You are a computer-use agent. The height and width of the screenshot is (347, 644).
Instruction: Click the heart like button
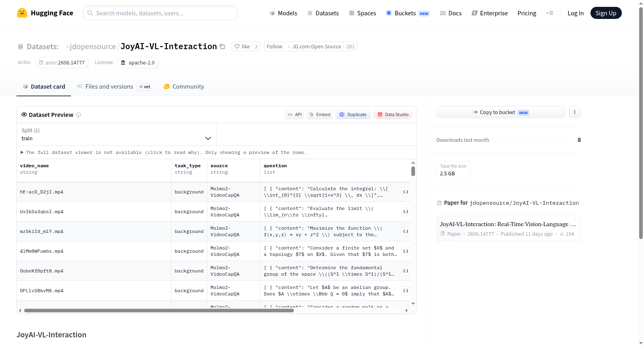242,46
